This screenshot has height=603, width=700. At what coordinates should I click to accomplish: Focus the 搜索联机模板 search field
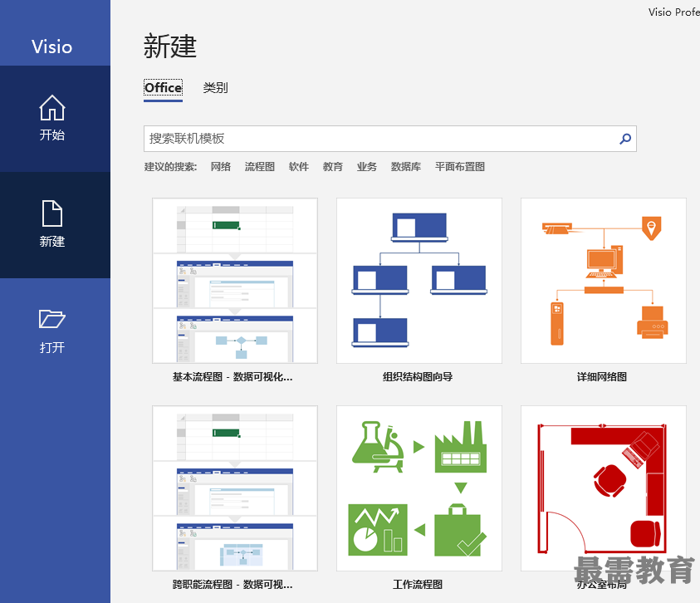coord(390,139)
